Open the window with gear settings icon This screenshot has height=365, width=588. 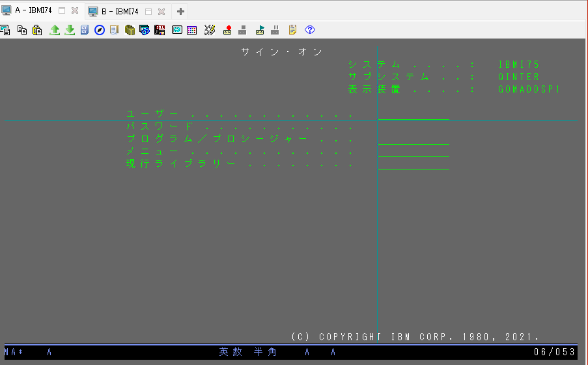(x=145, y=30)
